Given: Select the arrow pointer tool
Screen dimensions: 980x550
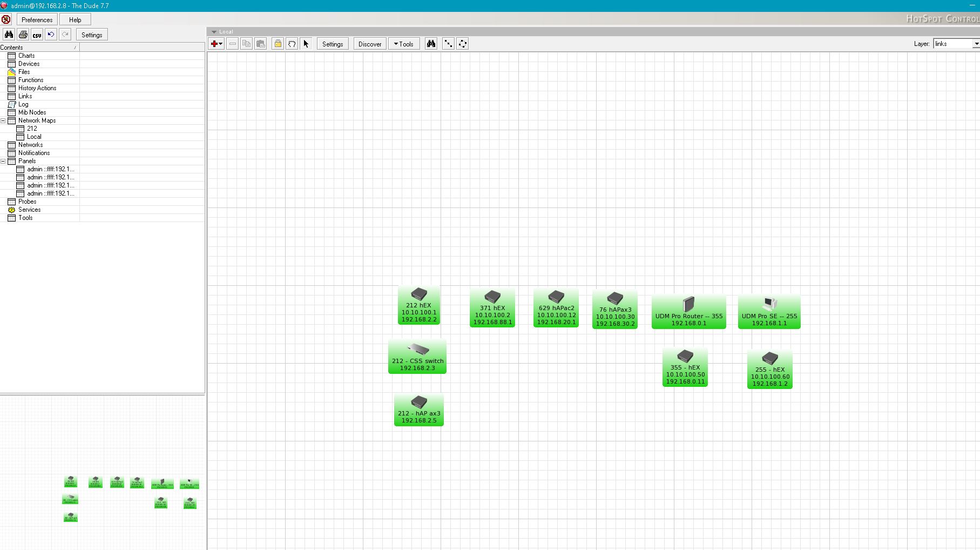Looking at the screenshot, I should coord(306,44).
